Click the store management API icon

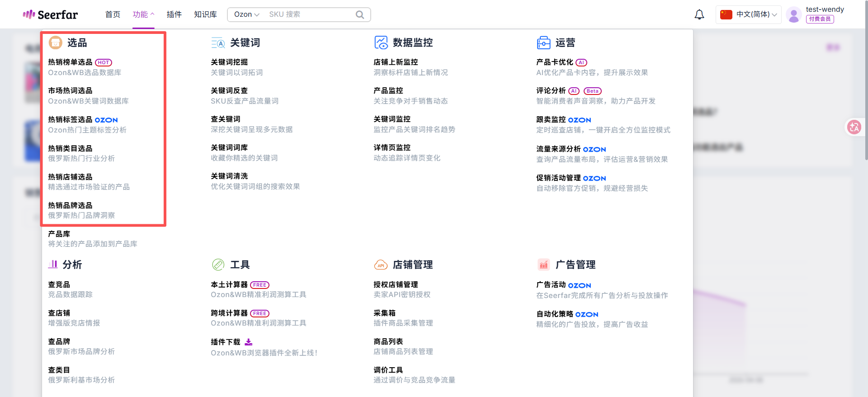coord(381,265)
